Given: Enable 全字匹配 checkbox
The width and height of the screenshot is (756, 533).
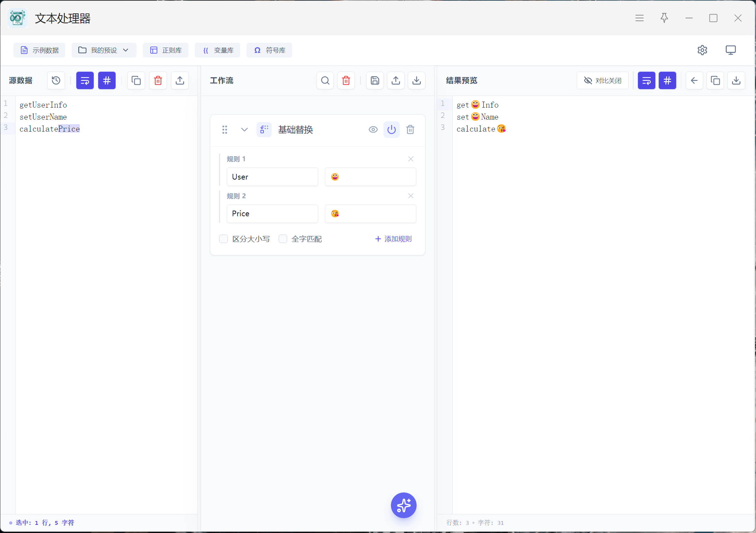Looking at the screenshot, I should (x=283, y=239).
